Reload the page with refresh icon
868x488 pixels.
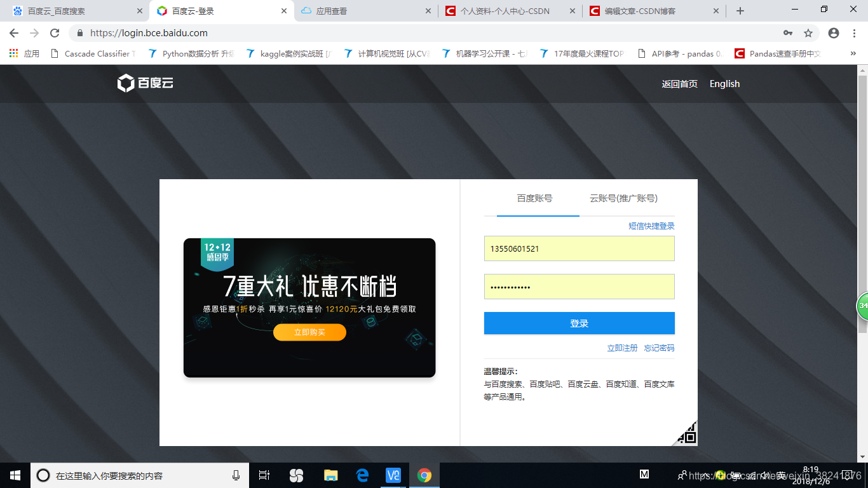click(x=55, y=33)
